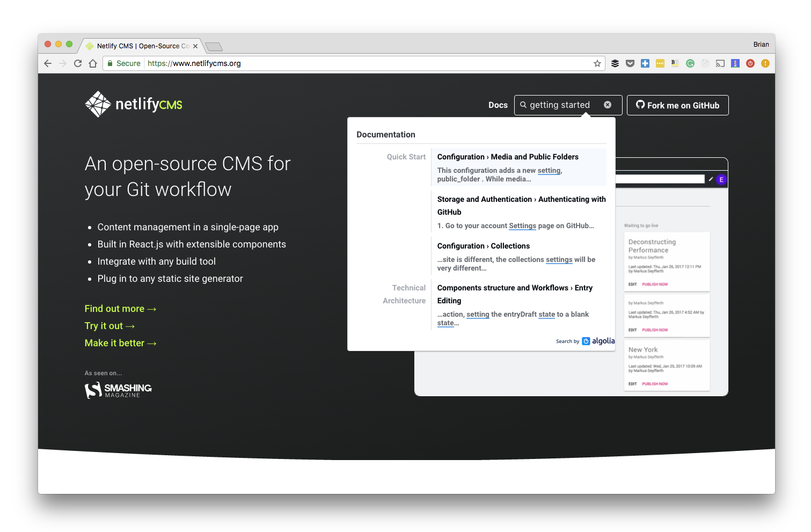Follow the Find out more link

(x=120, y=309)
